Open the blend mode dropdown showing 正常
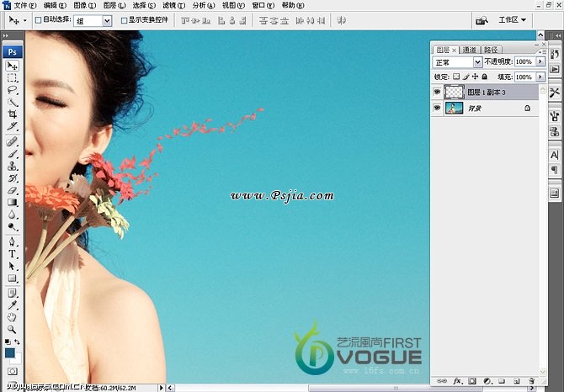Screen dimensions: 564x392 457,62
